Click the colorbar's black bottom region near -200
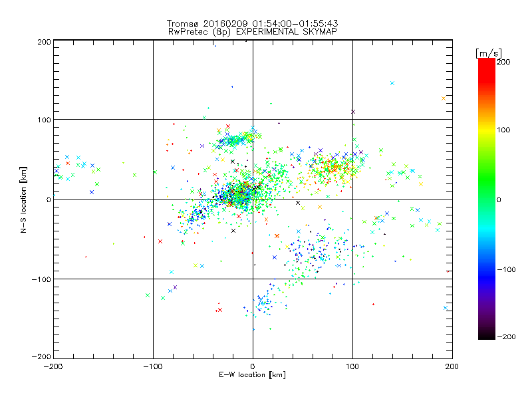The image size is (532, 399). (x=487, y=334)
